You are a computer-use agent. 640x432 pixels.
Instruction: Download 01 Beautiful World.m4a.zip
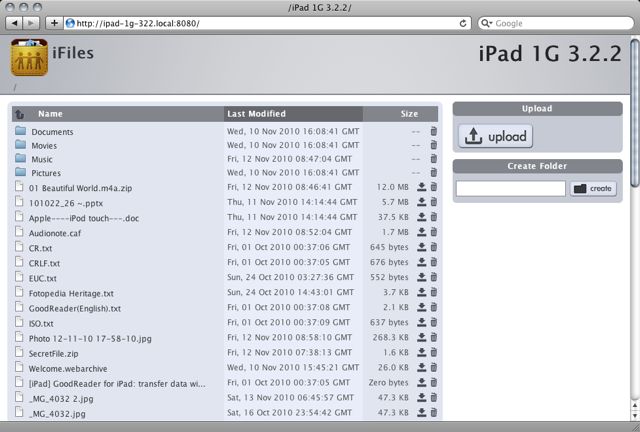[x=421, y=187]
